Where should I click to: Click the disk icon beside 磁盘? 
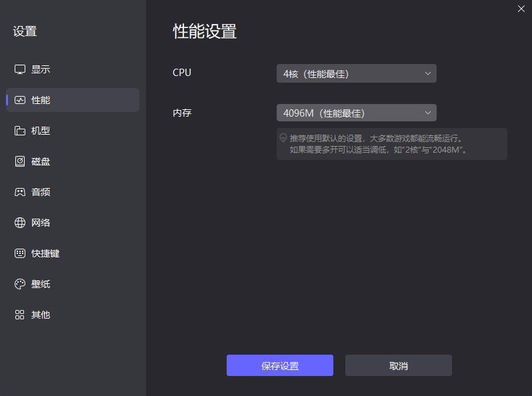click(x=20, y=161)
